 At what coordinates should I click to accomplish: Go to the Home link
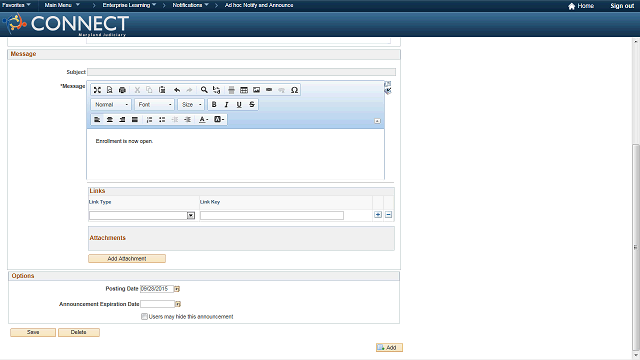[x=581, y=6]
